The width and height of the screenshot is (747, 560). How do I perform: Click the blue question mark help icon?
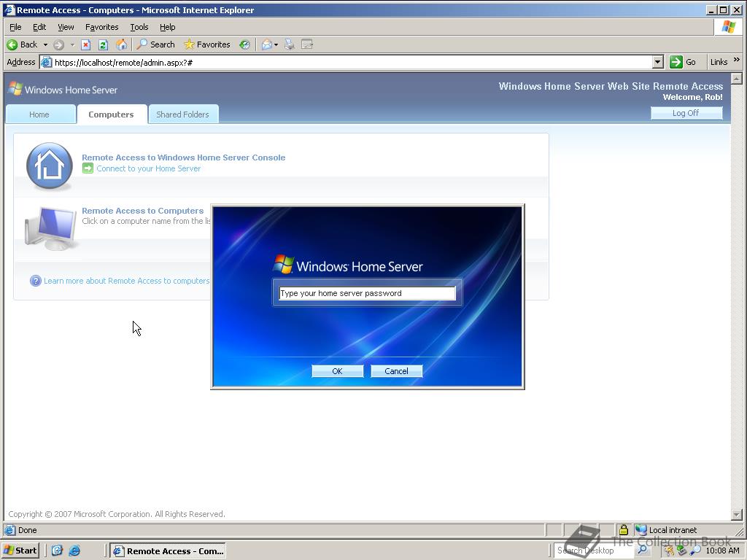click(x=36, y=281)
